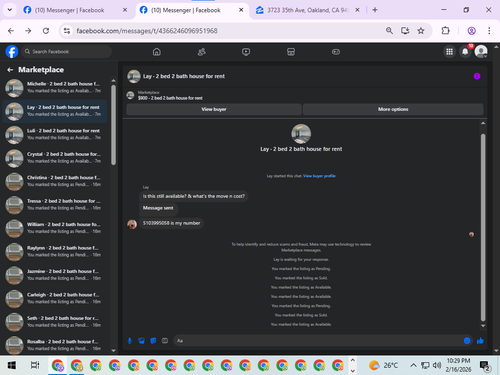Click the View buyer button
Viewport: 500px width, 375px height.
(x=214, y=109)
